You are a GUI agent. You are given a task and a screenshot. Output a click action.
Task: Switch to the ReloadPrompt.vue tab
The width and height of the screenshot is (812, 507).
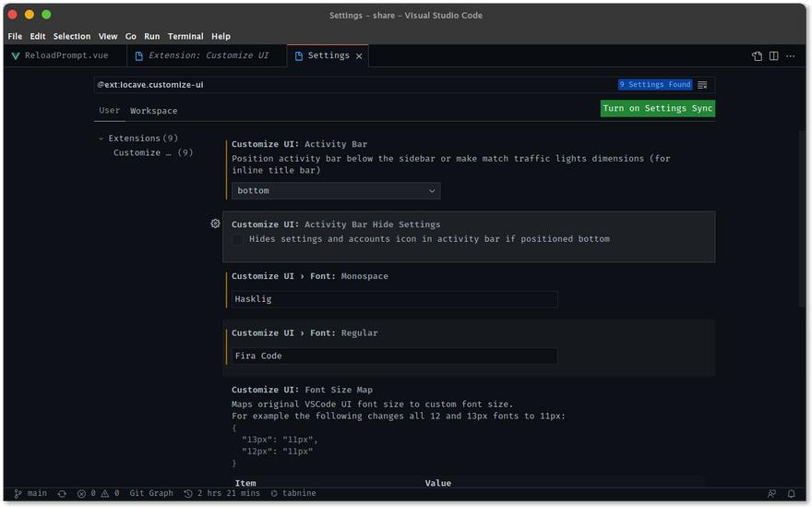(59, 55)
